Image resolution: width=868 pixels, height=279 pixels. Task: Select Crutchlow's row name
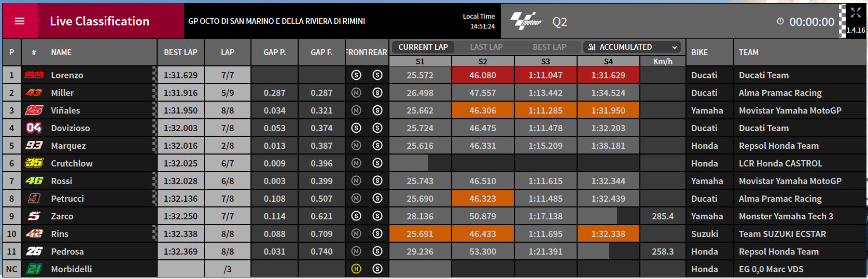click(x=72, y=163)
